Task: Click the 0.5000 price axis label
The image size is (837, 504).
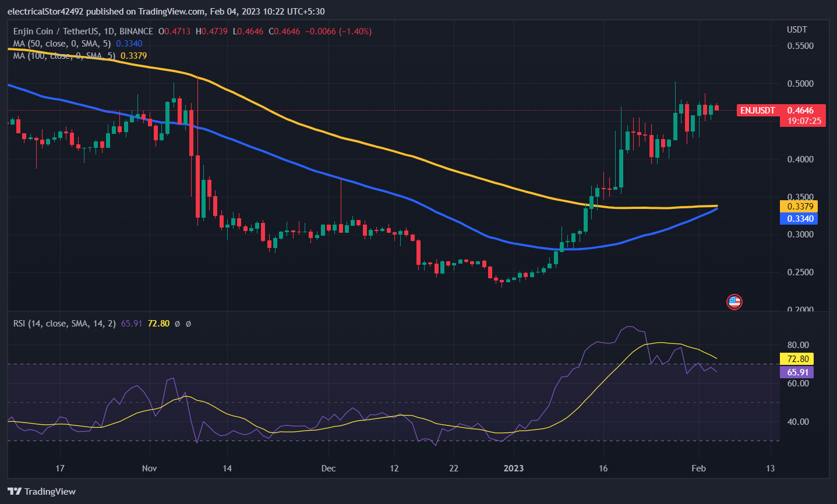Action: tap(800, 84)
